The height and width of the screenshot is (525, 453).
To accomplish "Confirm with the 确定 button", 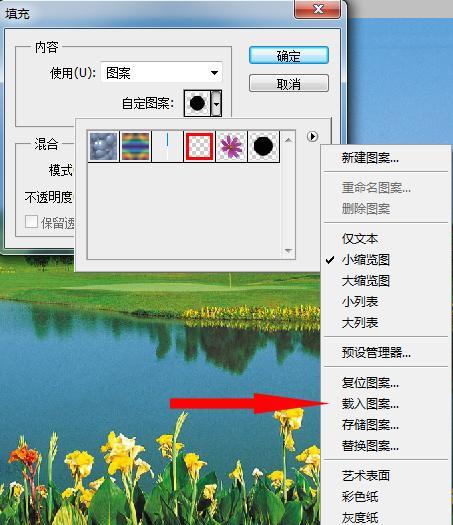I will (289, 55).
